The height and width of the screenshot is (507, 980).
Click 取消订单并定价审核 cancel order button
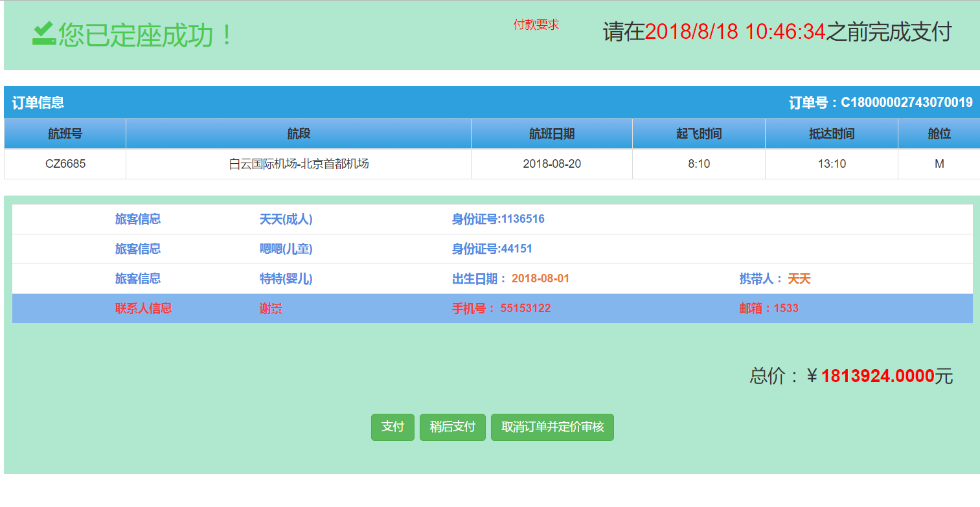552,427
